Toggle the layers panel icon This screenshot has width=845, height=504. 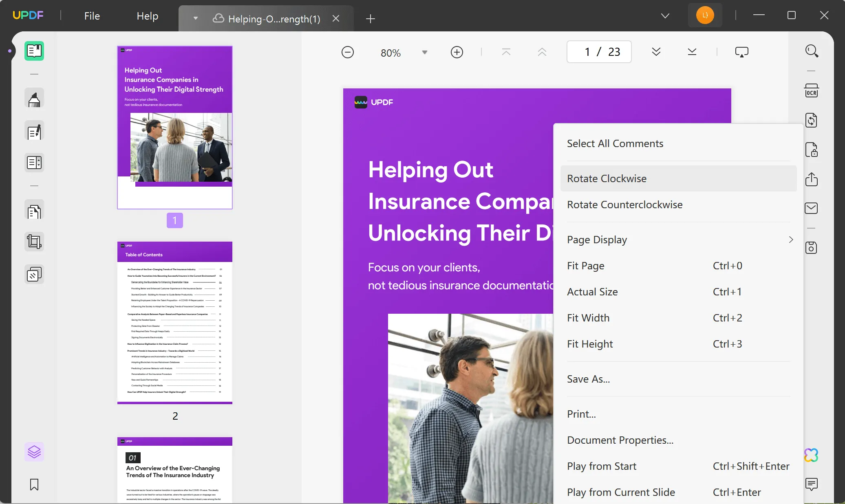(x=34, y=452)
